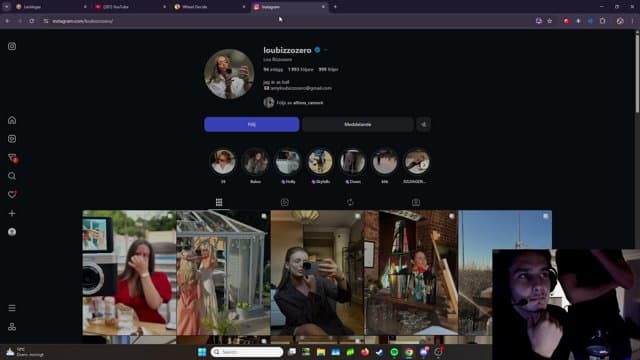Open Spotify from the taskbar

point(394,352)
